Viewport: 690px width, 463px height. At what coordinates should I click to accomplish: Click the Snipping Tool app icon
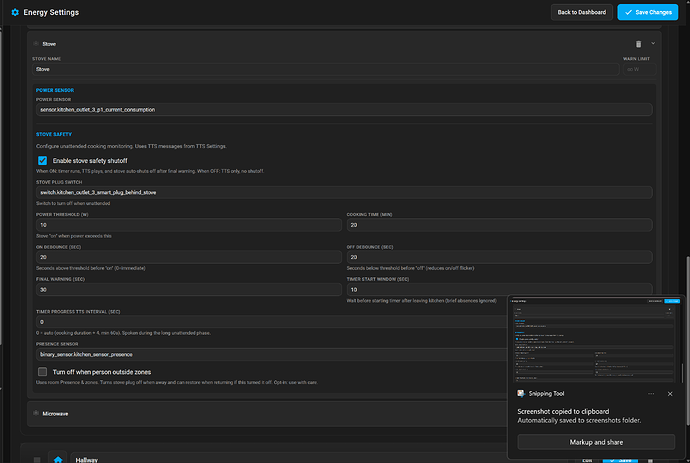[x=521, y=393]
